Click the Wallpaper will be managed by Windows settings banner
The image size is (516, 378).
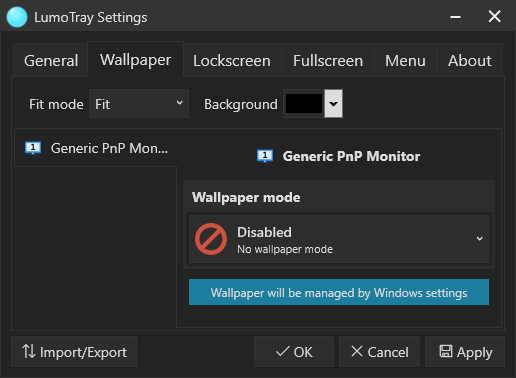[x=339, y=292]
